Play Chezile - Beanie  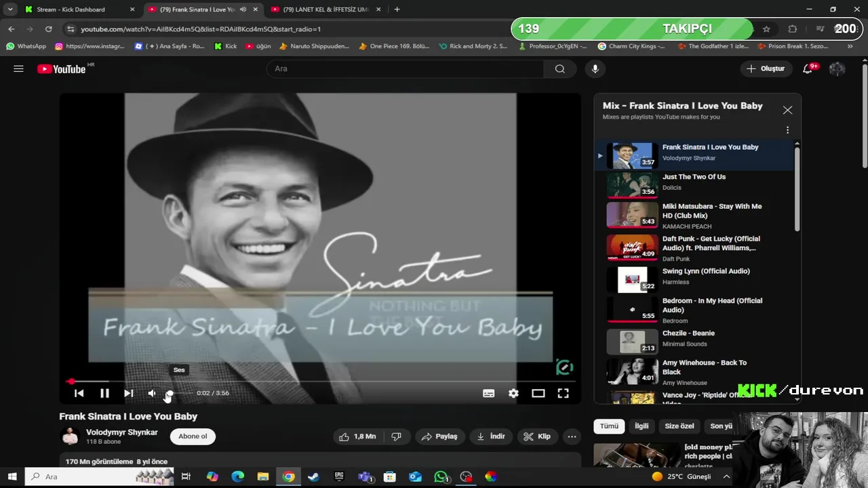click(x=694, y=341)
